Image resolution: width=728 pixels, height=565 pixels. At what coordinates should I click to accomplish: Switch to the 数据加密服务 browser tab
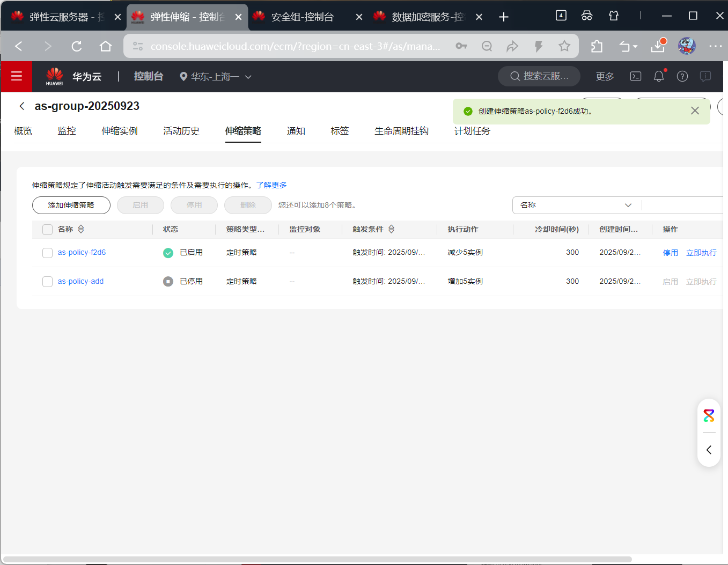click(428, 17)
